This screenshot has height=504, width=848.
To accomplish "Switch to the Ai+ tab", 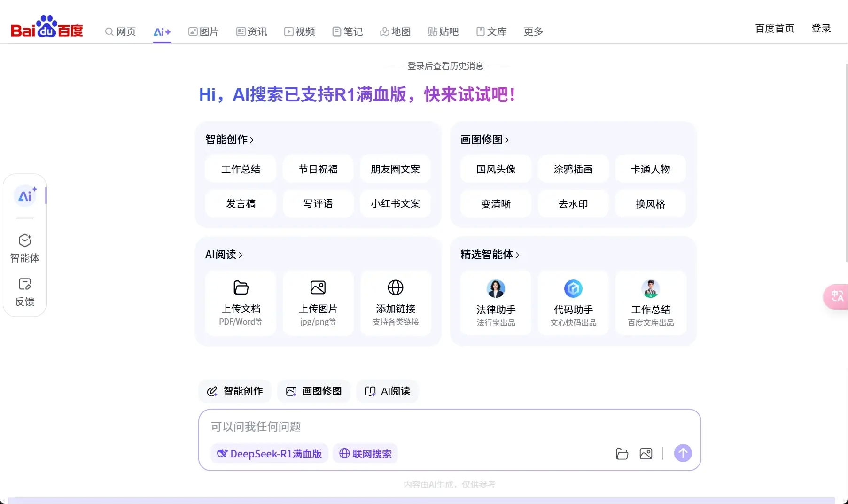I will coord(162,31).
